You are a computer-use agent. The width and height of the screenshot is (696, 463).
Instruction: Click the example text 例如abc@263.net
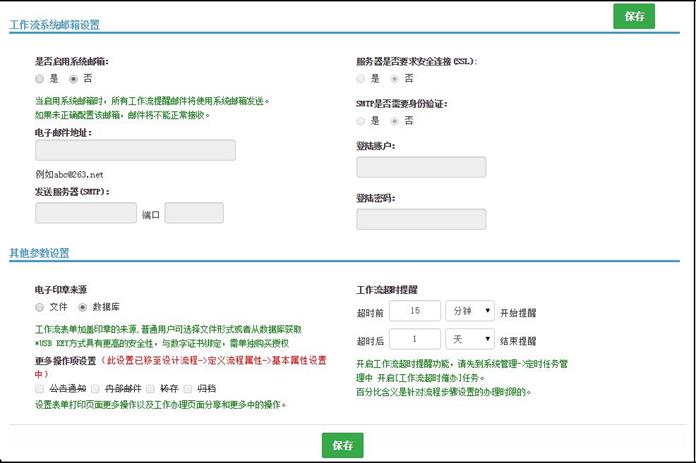[69, 174]
